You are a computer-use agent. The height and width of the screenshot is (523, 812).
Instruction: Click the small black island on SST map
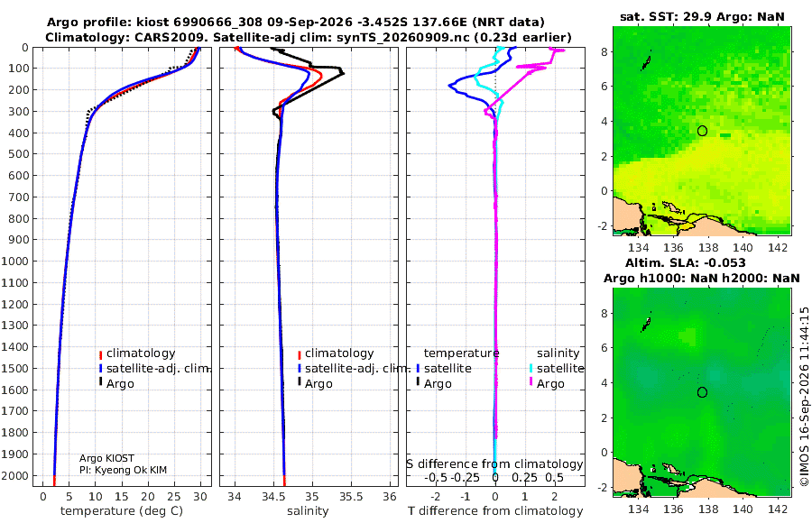pos(646,61)
